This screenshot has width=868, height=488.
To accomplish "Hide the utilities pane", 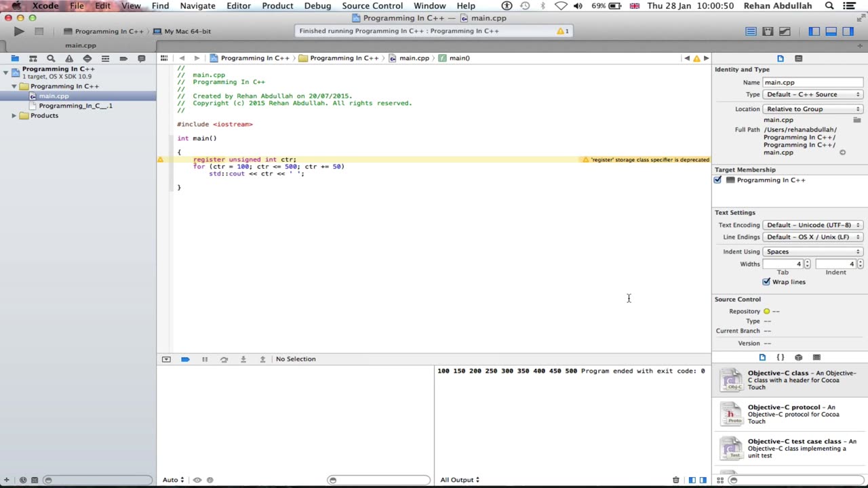I will coord(848,31).
